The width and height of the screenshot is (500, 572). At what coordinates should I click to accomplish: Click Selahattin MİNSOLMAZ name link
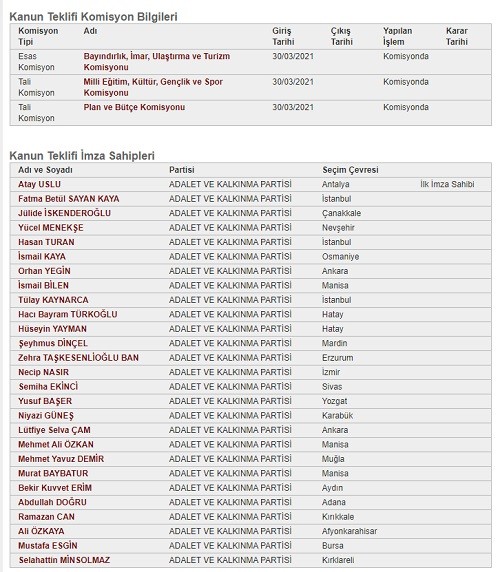click(64, 560)
